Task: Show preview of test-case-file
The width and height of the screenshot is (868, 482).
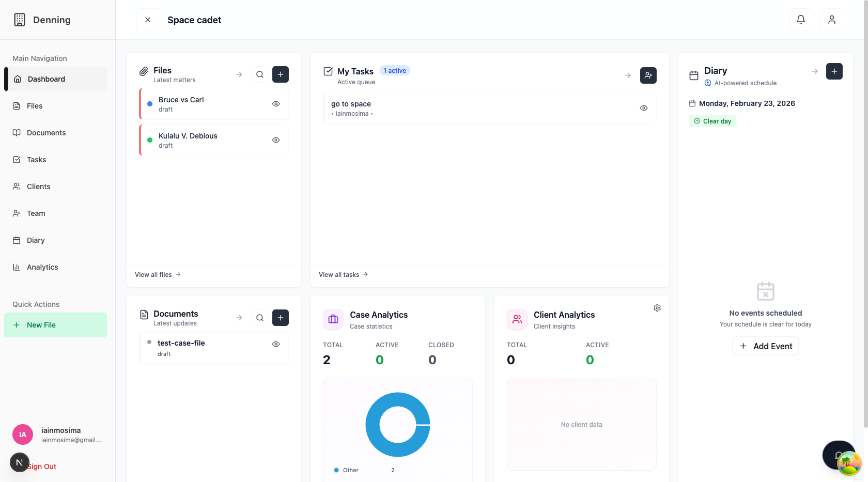Action: (275, 344)
